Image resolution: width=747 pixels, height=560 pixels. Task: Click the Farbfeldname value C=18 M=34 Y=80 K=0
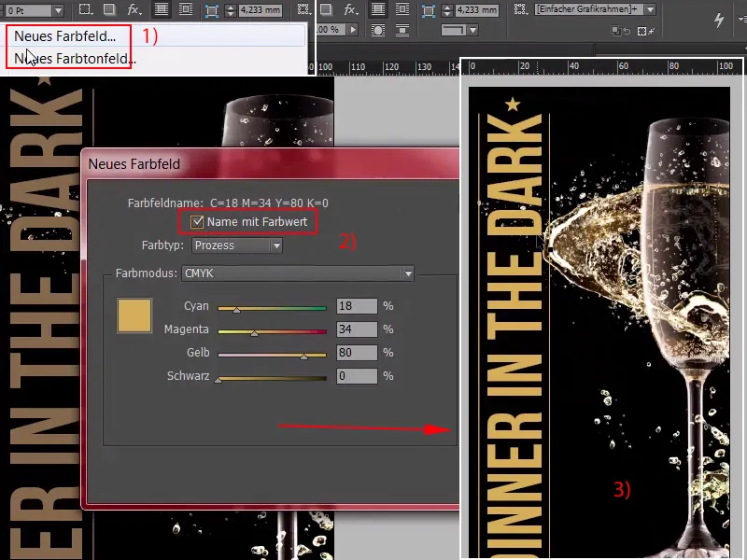click(269, 203)
